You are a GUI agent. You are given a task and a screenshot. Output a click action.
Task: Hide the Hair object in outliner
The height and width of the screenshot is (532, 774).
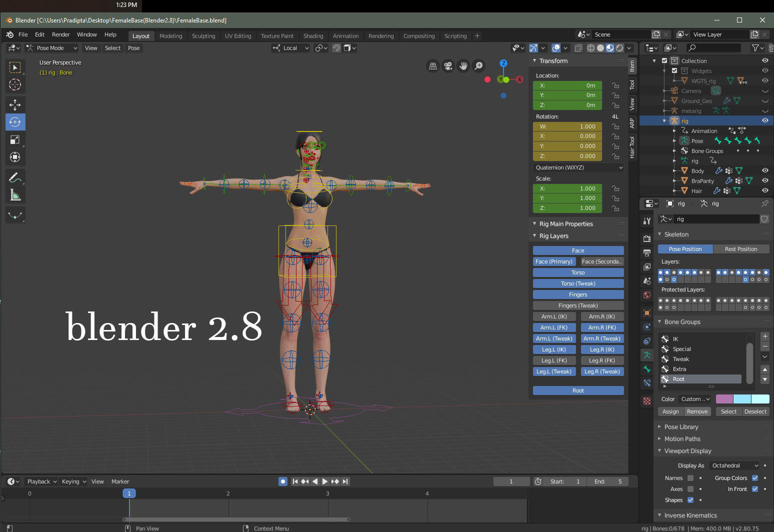(765, 190)
